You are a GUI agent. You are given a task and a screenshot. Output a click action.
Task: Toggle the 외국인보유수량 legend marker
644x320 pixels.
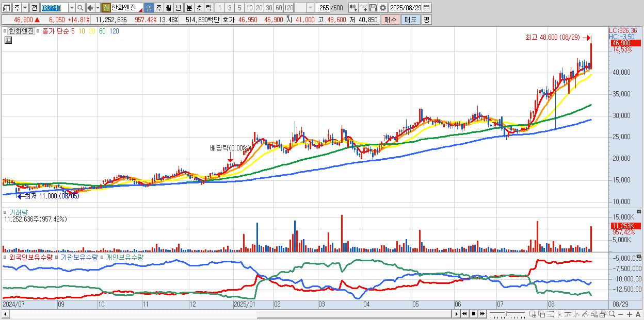[5, 257]
